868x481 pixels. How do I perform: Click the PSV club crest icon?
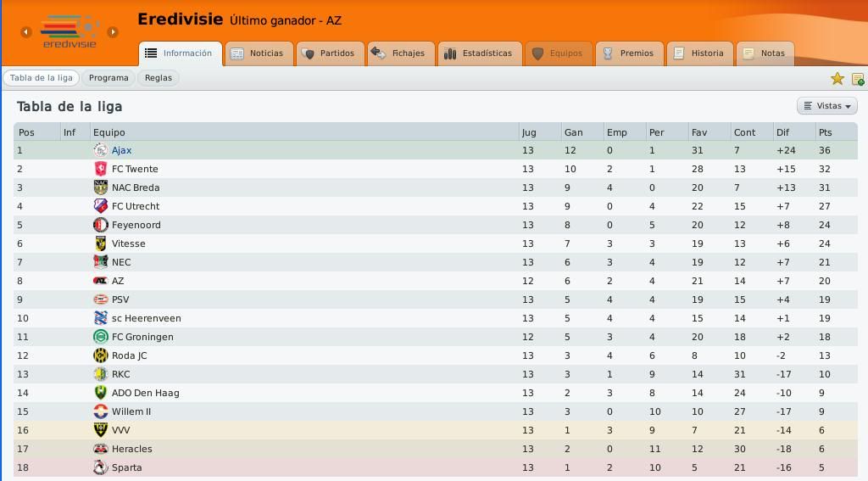point(100,299)
